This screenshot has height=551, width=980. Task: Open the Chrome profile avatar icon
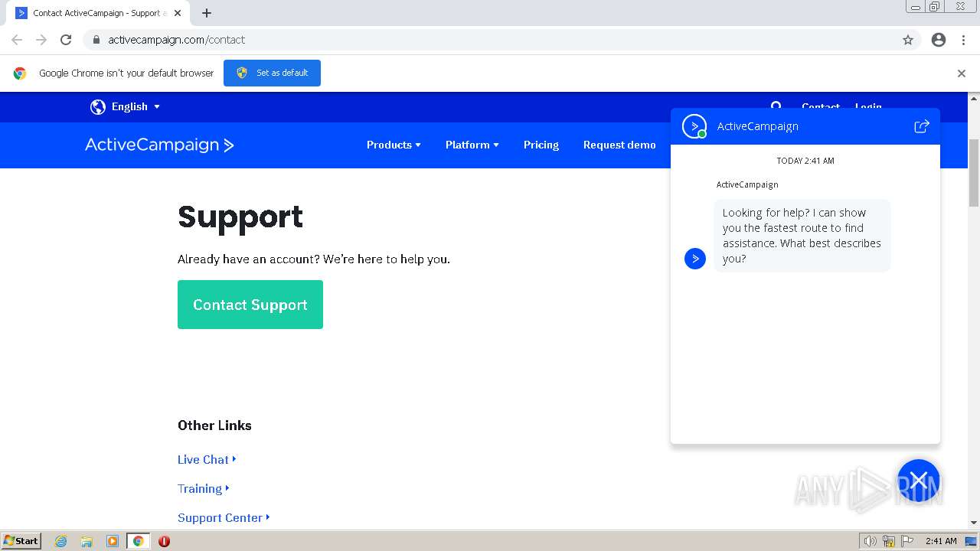(x=939, y=40)
